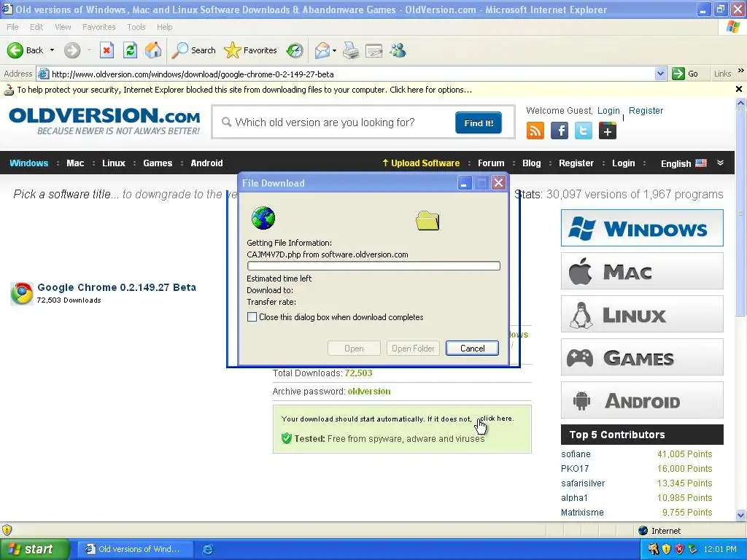Click the security information bar message

point(244,90)
